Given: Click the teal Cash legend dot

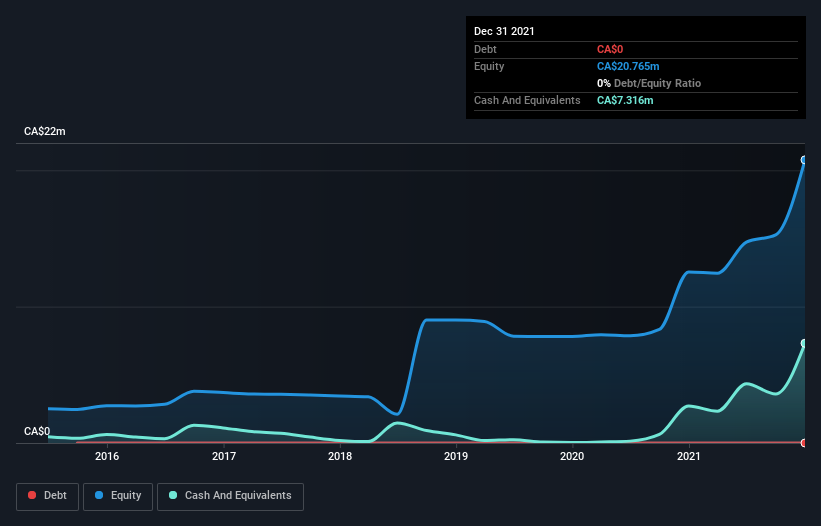Looking at the screenshot, I should (173, 495).
